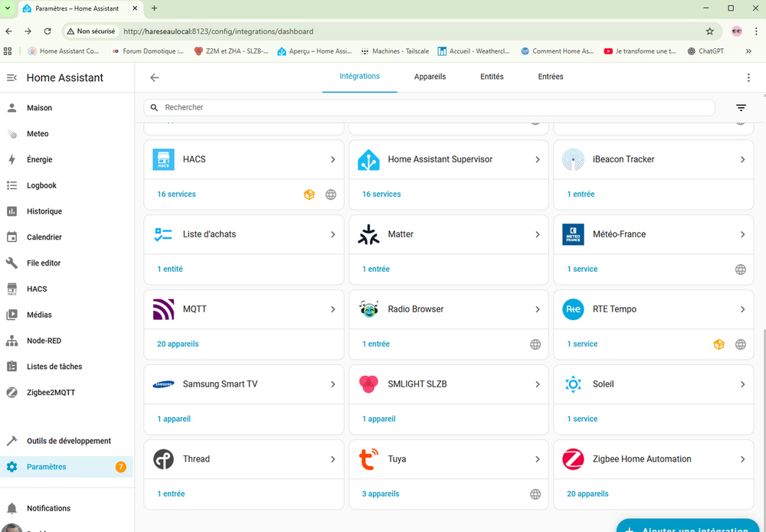Expand the Liste d'achats chevron

coord(332,235)
